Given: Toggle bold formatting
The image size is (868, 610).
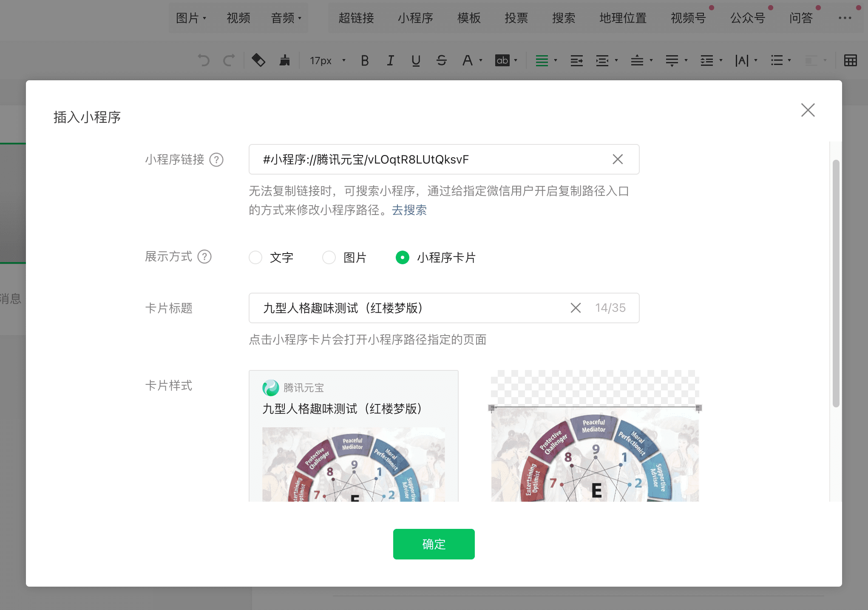Looking at the screenshot, I should 365,61.
